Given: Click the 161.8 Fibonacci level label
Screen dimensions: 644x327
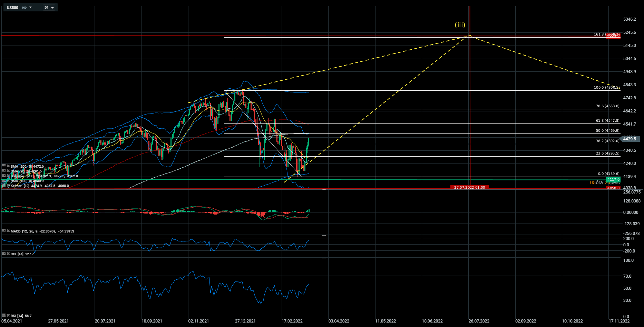Looking at the screenshot, I should click(x=607, y=34).
